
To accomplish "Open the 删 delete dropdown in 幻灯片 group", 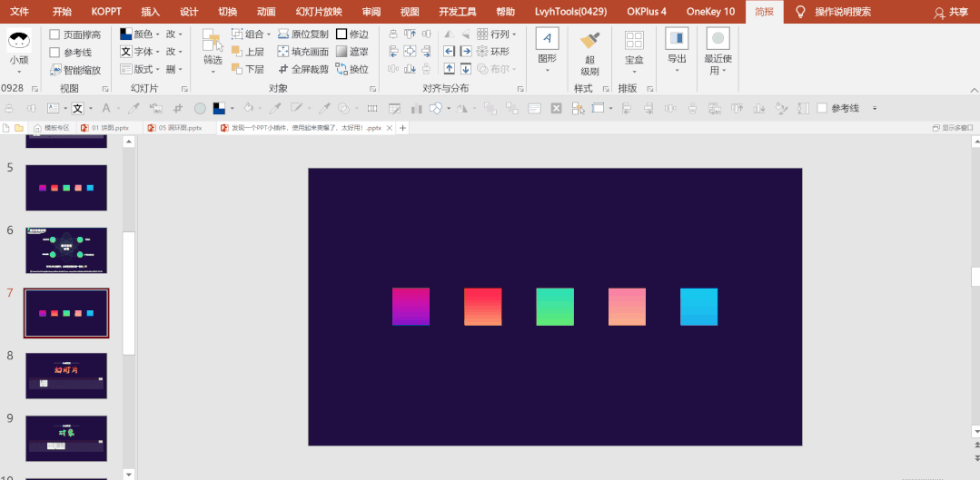I will point(174,69).
